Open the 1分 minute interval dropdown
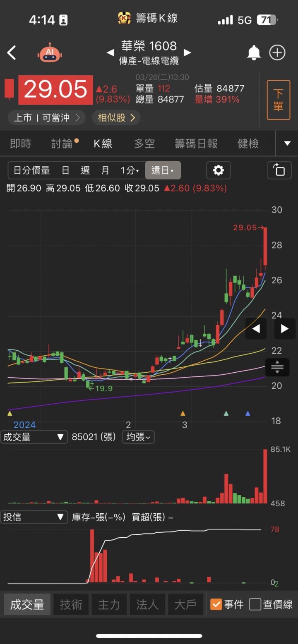The image size is (298, 644). 130,170
